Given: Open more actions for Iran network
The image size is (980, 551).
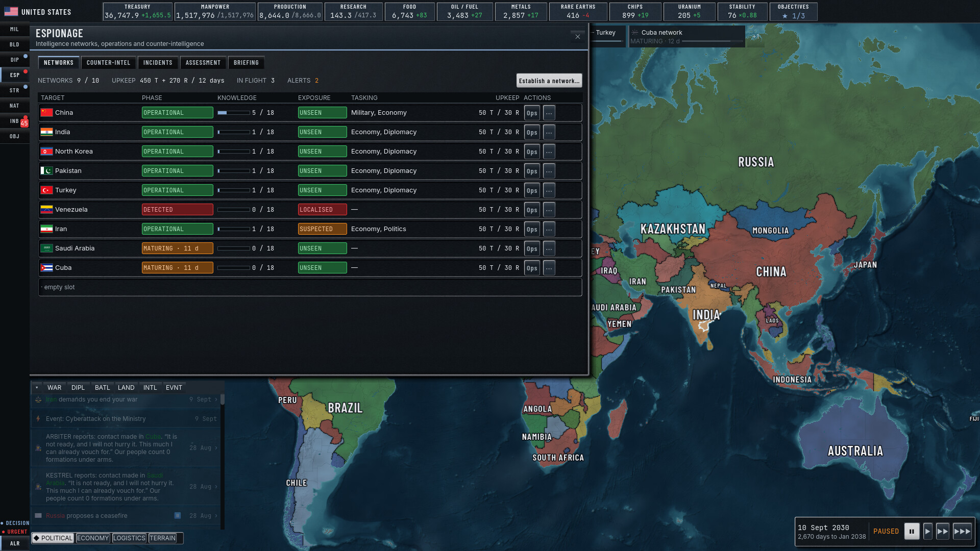Looking at the screenshot, I should (549, 229).
